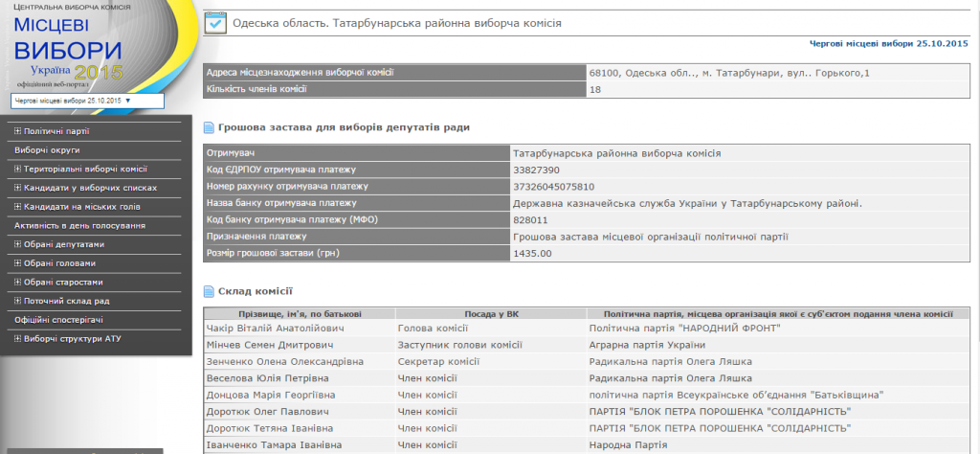Expand the Обрані депутатами menu item
The width and height of the screenshot is (980, 454).
[17, 244]
